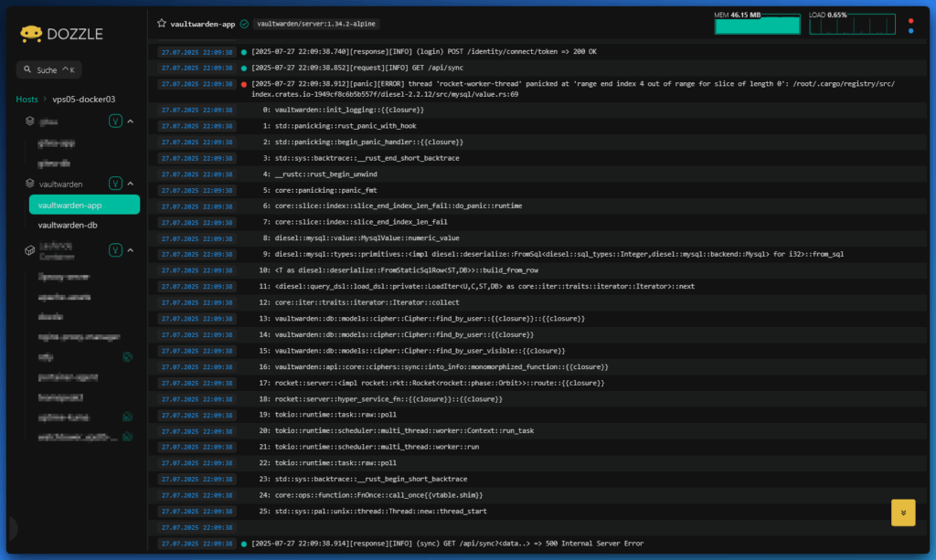Click the timestamp beside frame 22 tokio poll

point(197,463)
